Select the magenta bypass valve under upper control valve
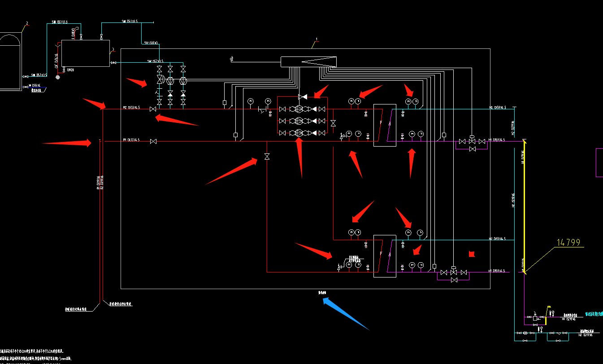 [x=472, y=149]
